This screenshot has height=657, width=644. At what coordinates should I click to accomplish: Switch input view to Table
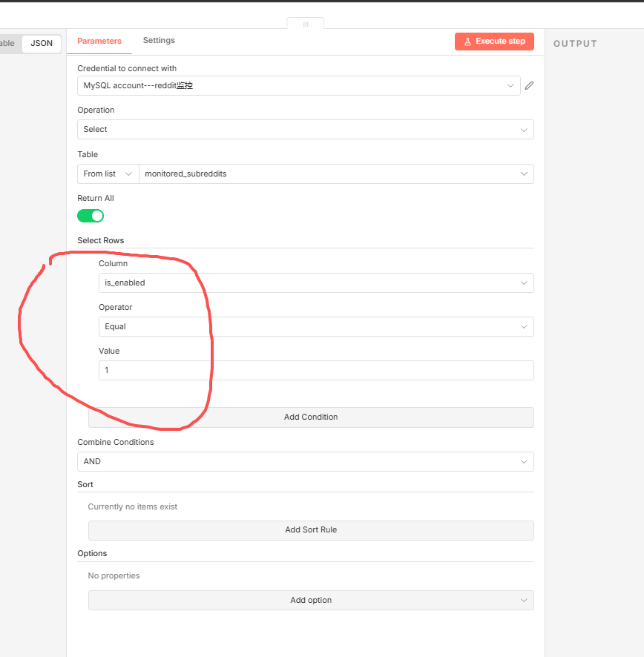pyautogui.click(x=7, y=44)
